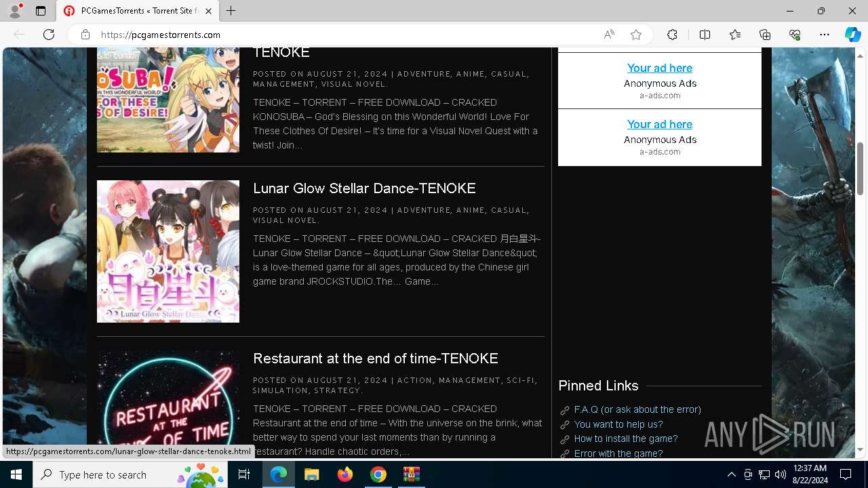The image size is (868, 488).
Task: Open Error with the game? pinned link
Action: tap(618, 453)
